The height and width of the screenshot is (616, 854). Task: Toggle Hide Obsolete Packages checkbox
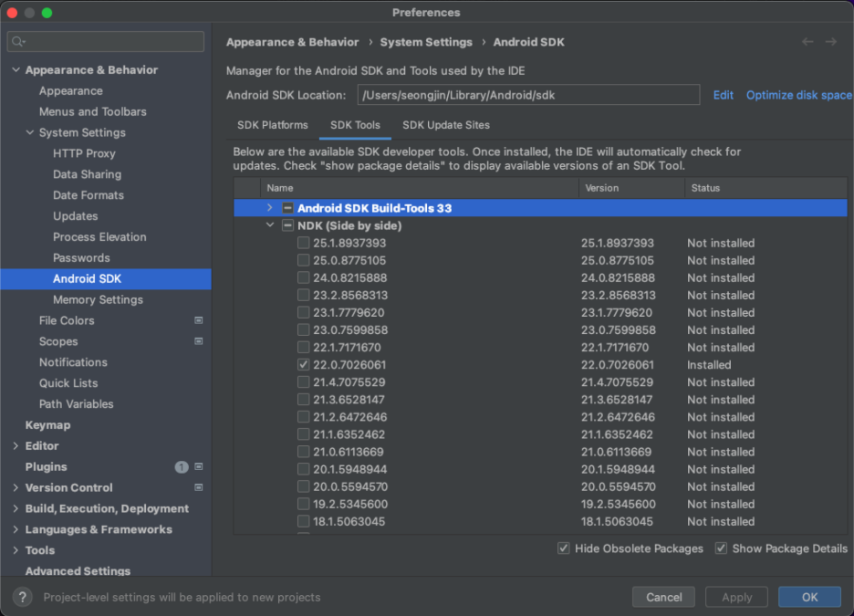[x=564, y=548]
